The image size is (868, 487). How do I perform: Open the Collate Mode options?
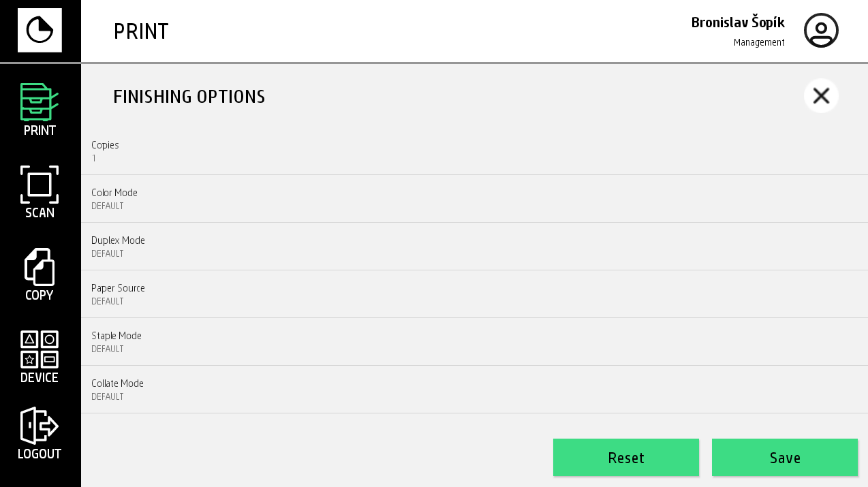click(x=475, y=389)
